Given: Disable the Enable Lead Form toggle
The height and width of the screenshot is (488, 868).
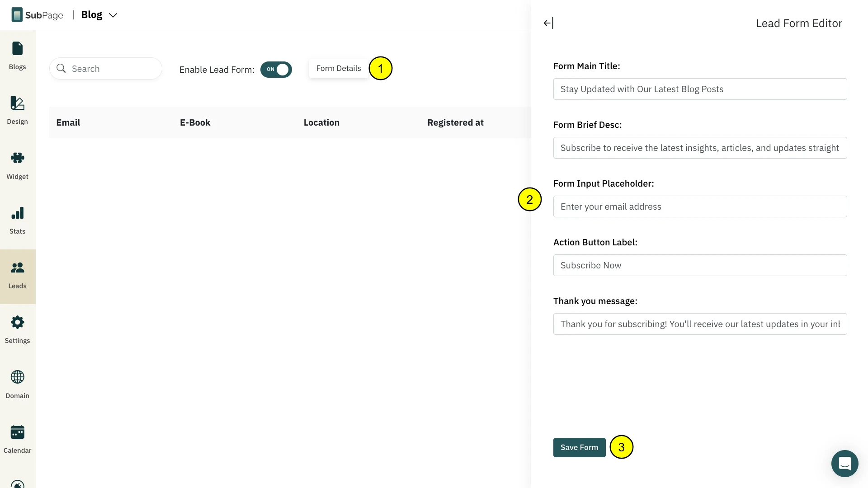Looking at the screenshot, I should [x=276, y=70].
